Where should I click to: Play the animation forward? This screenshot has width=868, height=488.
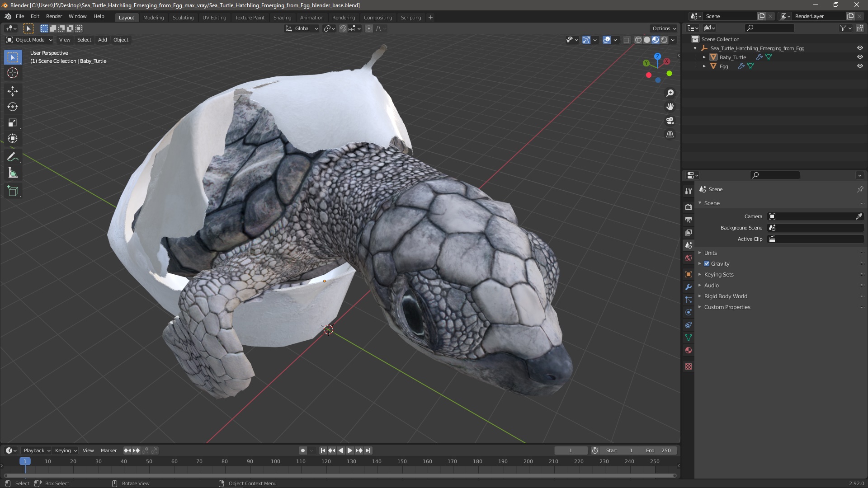[x=350, y=450]
